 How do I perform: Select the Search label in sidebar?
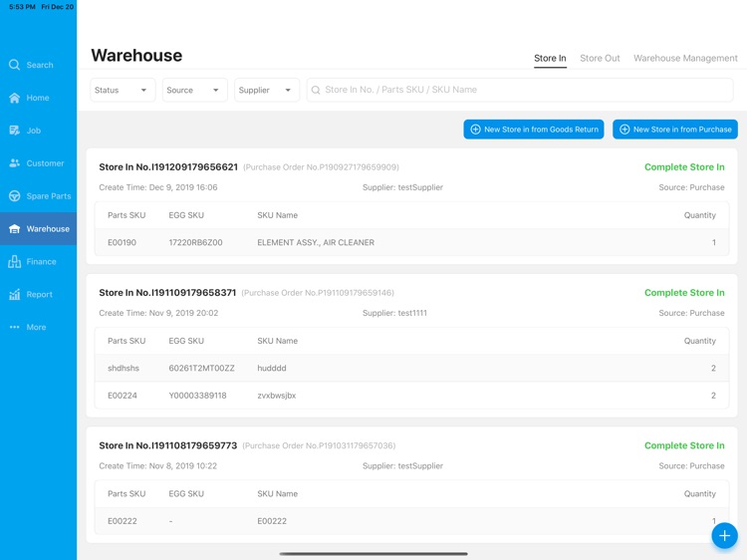point(40,65)
